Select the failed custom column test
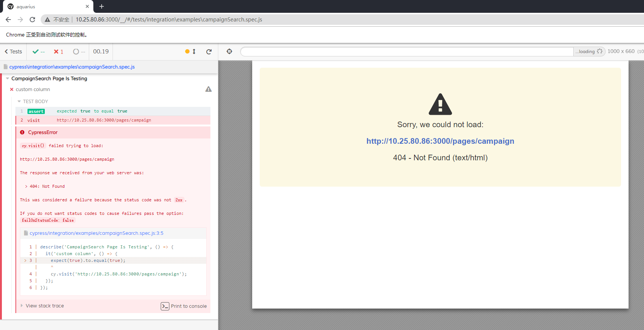The height and width of the screenshot is (330, 644). coord(33,90)
